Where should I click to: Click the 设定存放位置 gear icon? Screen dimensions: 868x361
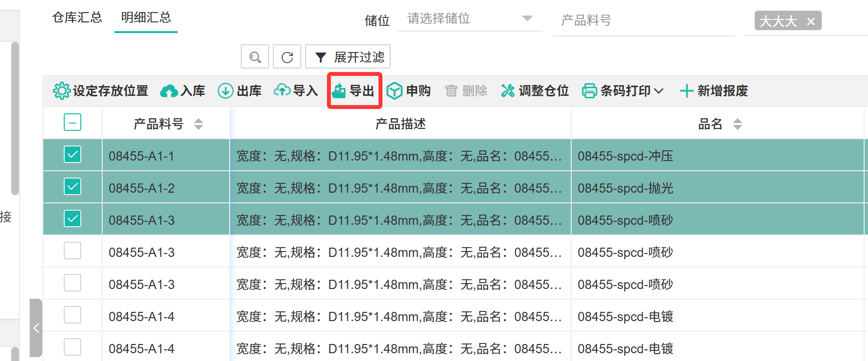[x=61, y=91]
